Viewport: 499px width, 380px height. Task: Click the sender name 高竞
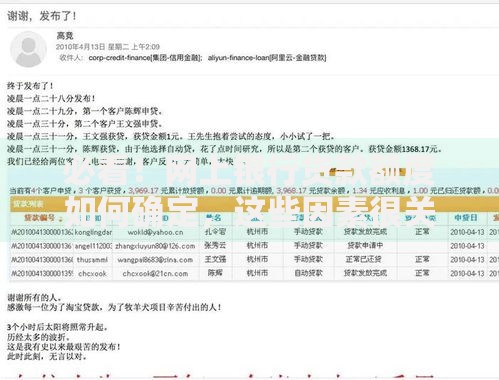(65, 35)
